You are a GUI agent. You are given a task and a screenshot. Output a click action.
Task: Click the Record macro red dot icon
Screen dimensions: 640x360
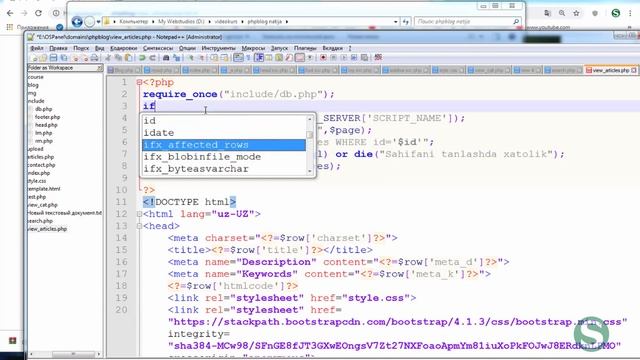pyautogui.click(x=323, y=58)
